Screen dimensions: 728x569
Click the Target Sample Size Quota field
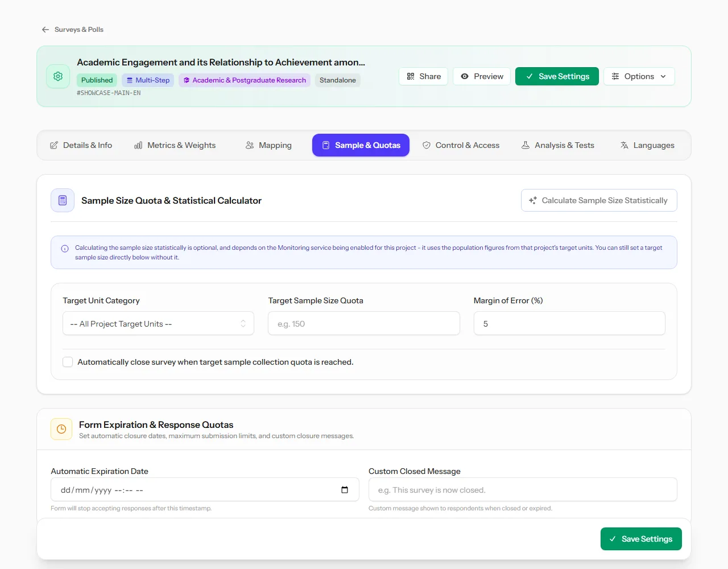click(x=364, y=323)
